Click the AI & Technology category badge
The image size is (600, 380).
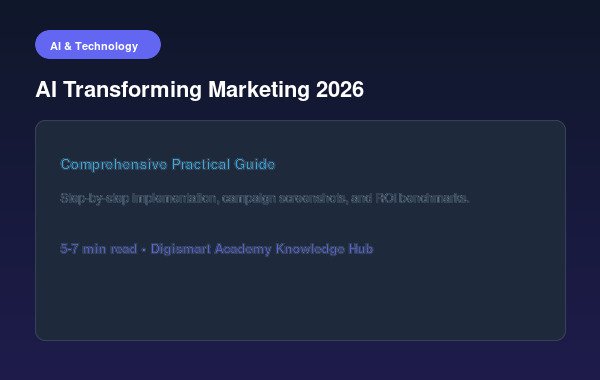[x=98, y=45]
